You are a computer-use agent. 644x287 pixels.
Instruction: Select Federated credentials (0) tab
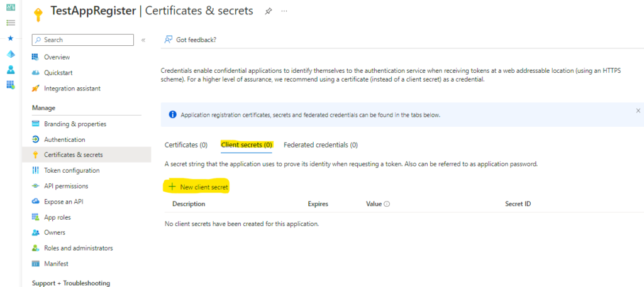[x=321, y=145]
